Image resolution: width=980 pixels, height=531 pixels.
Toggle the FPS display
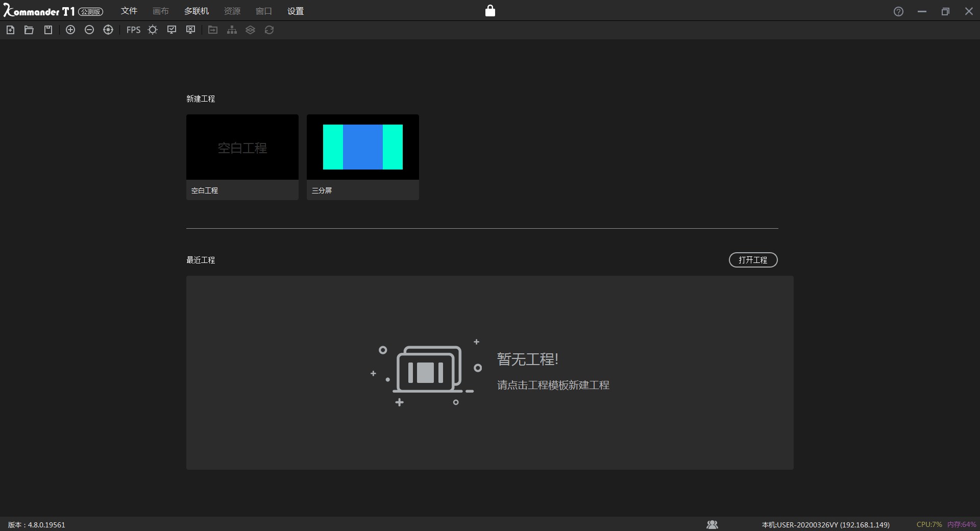[x=133, y=30]
